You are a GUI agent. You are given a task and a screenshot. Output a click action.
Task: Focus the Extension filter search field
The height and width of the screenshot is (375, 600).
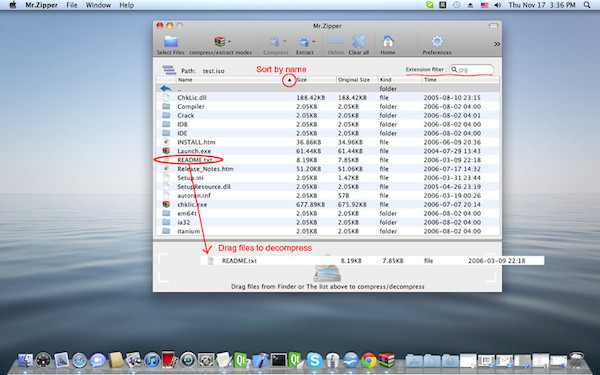coord(471,70)
